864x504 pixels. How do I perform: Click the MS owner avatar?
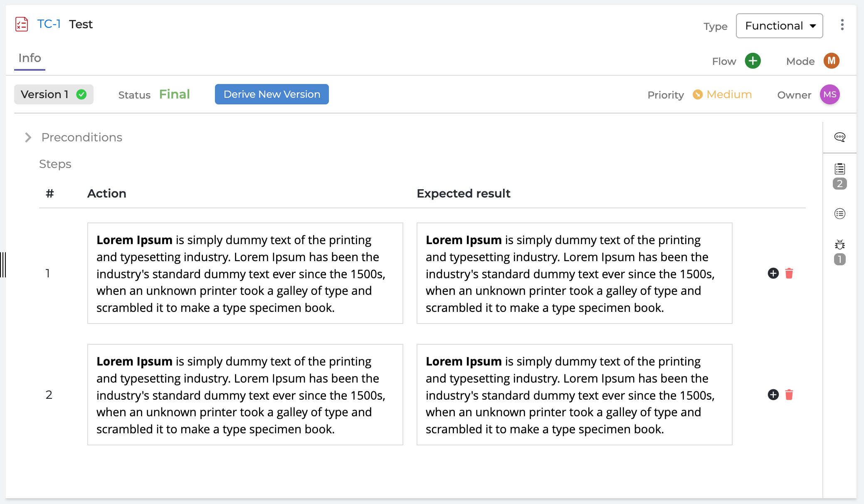pos(829,94)
